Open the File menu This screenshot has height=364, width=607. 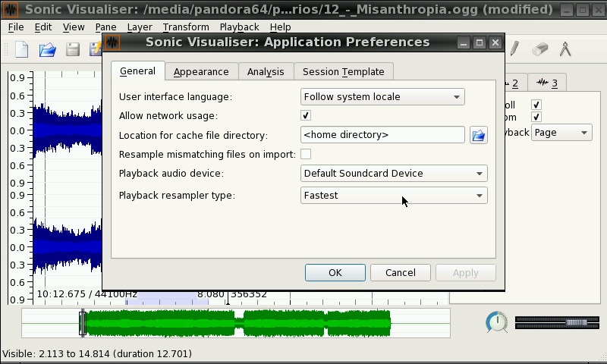pos(16,27)
